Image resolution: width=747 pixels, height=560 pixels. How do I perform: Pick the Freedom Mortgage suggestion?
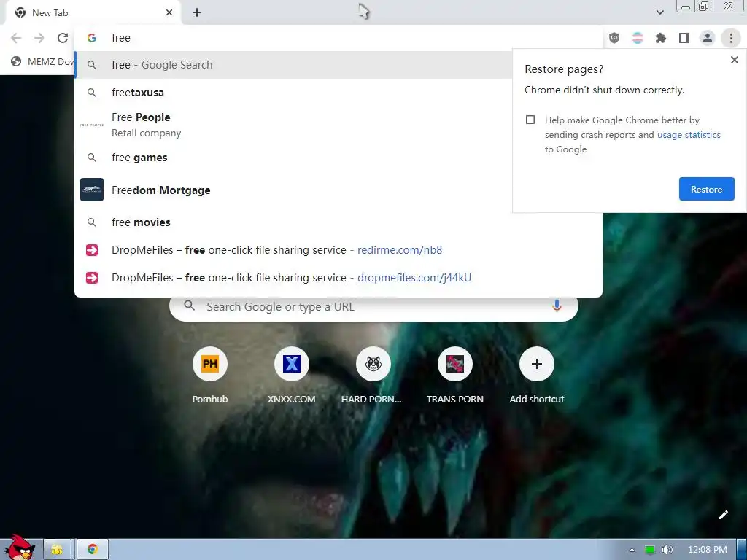293,190
